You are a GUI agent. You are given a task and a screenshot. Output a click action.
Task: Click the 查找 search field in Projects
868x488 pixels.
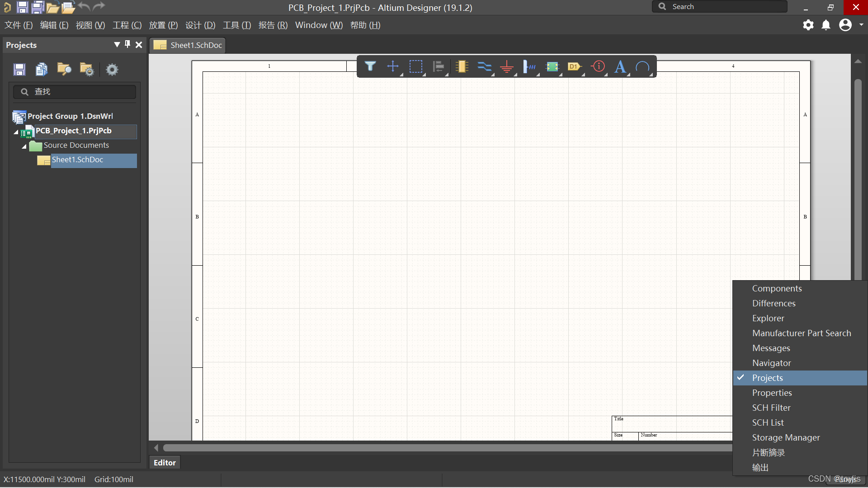[x=75, y=92]
